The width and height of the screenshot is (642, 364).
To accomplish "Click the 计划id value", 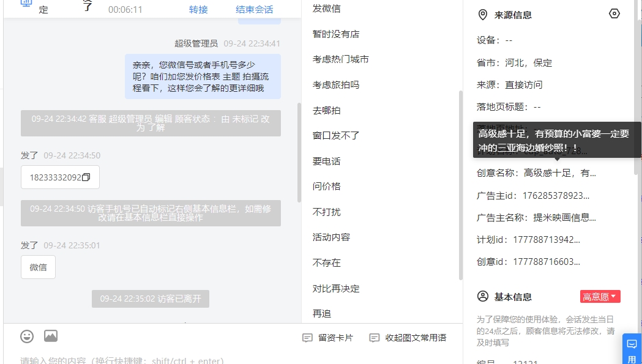I will [x=546, y=240].
